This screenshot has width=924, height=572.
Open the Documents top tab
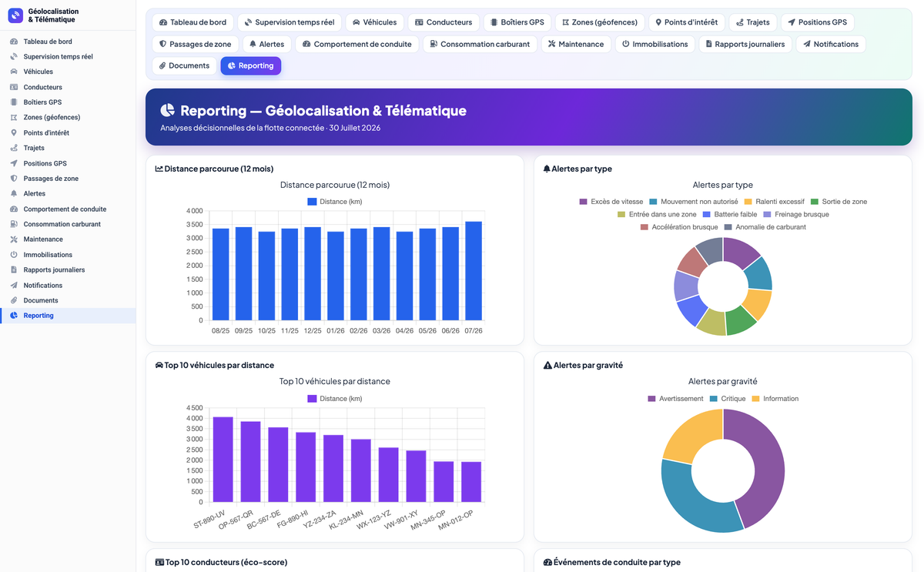pyautogui.click(x=184, y=65)
